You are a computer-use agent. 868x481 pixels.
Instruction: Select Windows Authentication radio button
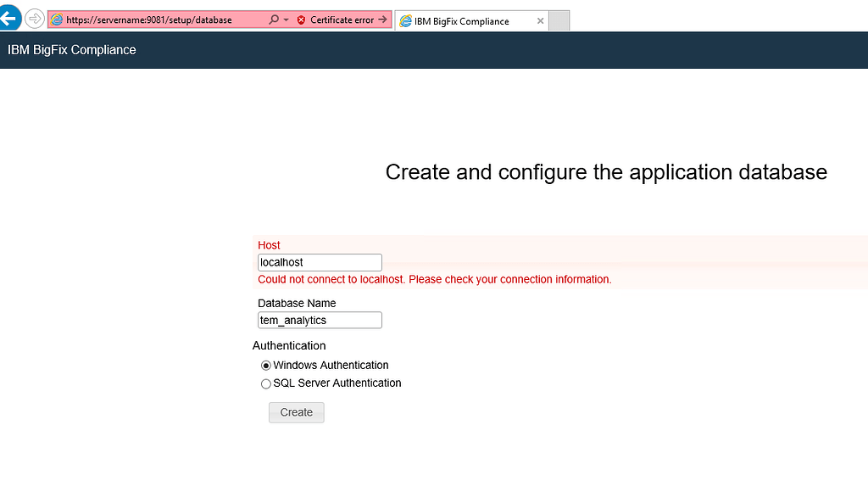(265, 366)
